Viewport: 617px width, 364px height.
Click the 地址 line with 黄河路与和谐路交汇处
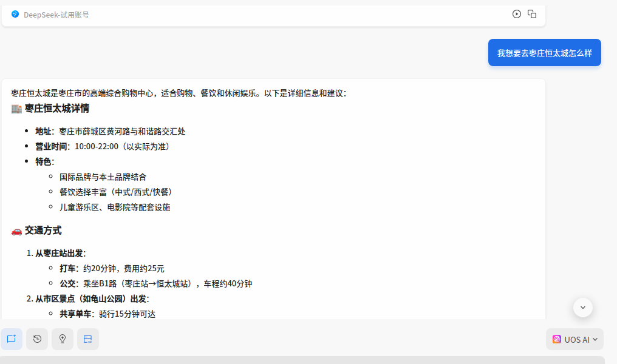click(x=110, y=131)
